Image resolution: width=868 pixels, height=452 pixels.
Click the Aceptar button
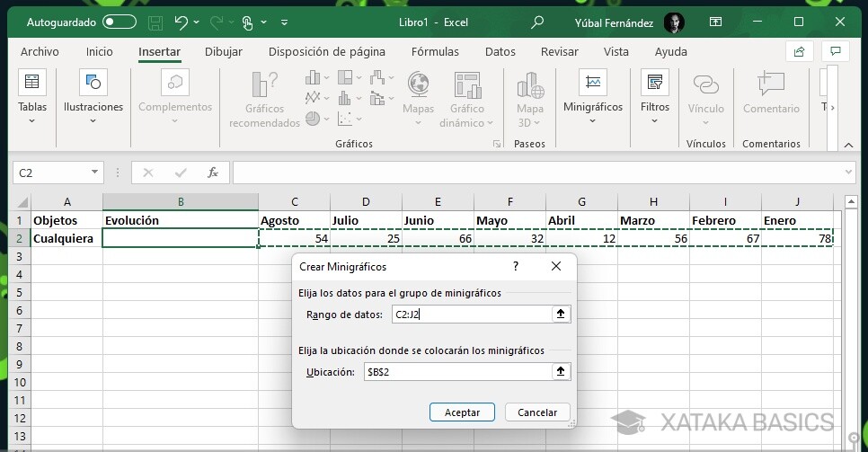462,412
